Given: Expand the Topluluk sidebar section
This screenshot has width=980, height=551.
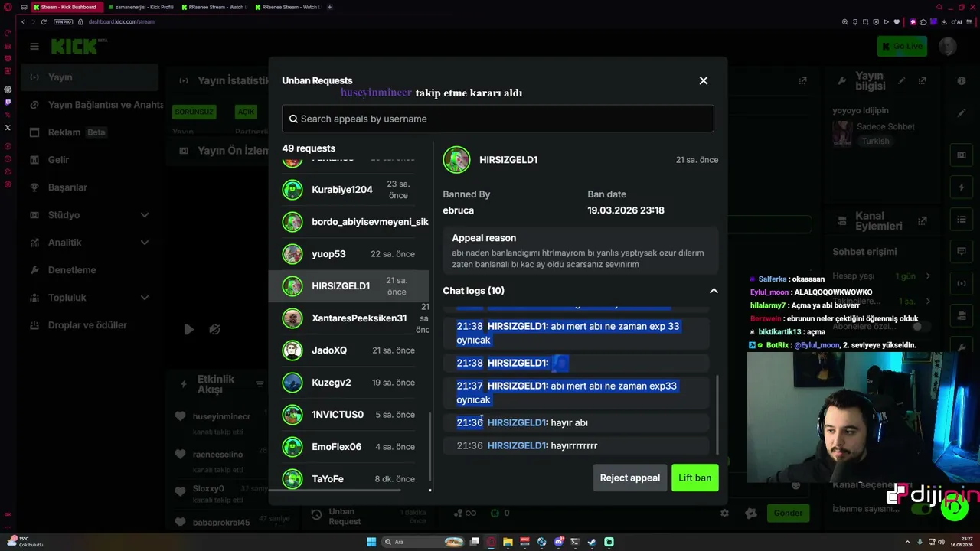Looking at the screenshot, I should (x=89, y=298).
